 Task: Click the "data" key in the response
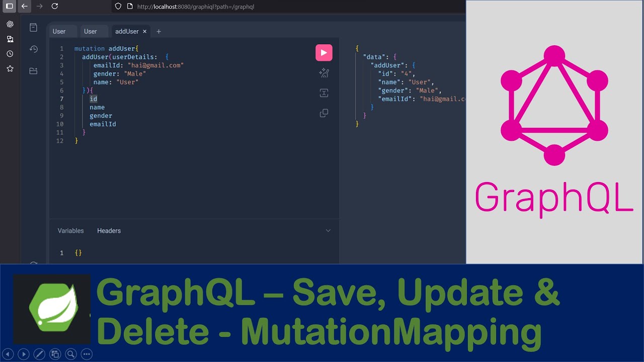coord(374,57)
